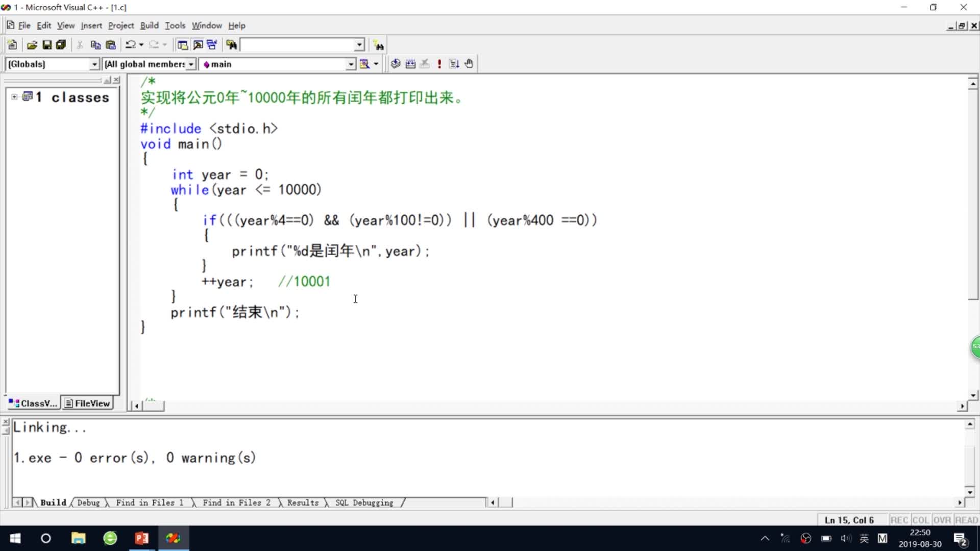Image resolution: width=980 pixels, height=551 pixels.
Task: Click the New Text File icon
Action: point(13,45)
